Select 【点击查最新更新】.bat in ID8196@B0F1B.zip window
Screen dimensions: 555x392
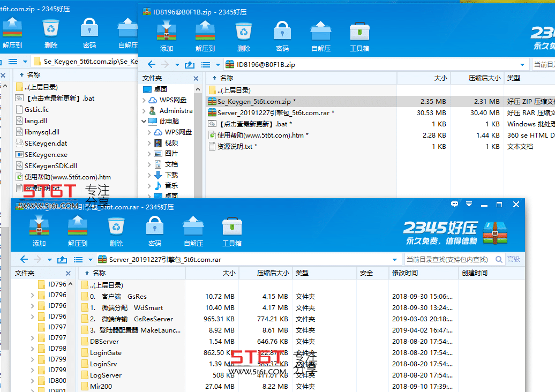click(380, 124)
